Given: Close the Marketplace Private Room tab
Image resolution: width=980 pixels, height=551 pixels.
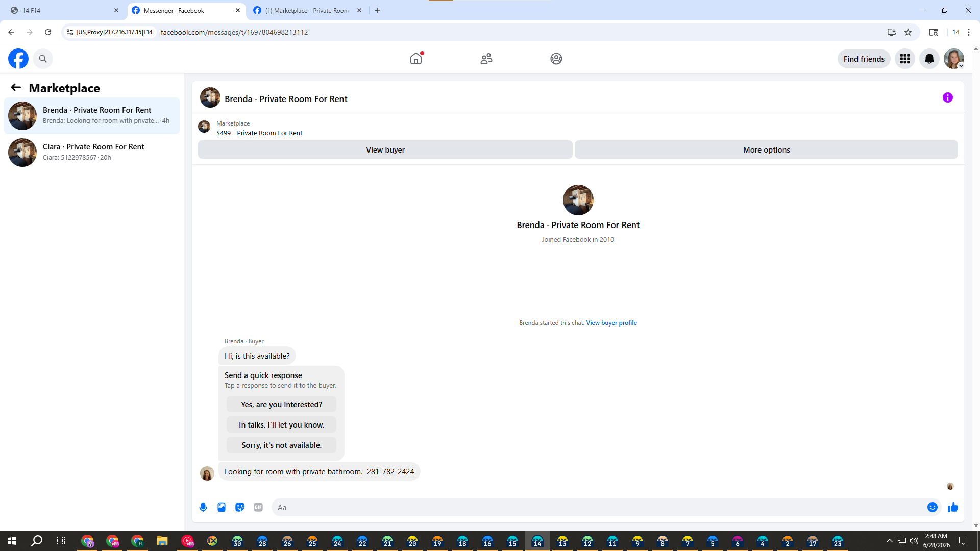Looking at the screenshot, I should coord(359,10).
